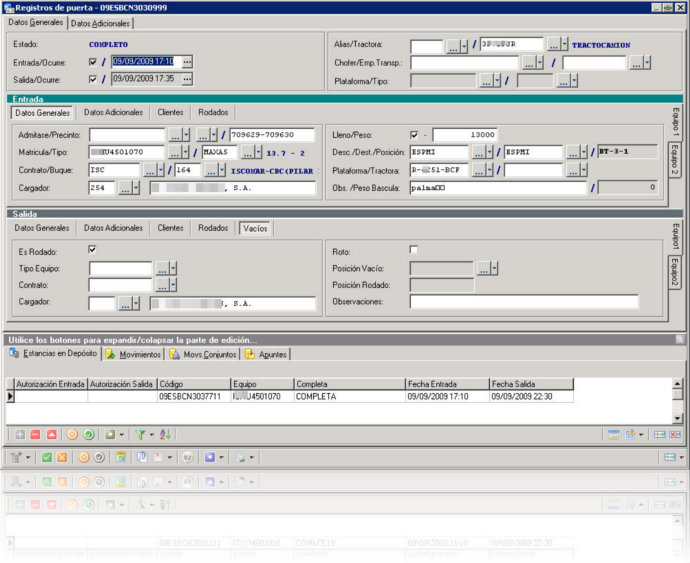This screenshot has height=563, width=690.
Task: Open the Salida Datos Generales tab
Action: 42,228
